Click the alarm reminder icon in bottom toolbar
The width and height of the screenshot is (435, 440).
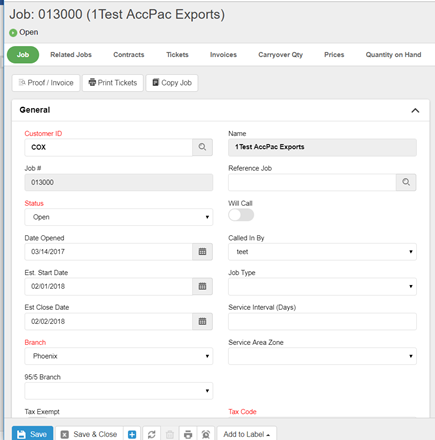click(206, 434)
